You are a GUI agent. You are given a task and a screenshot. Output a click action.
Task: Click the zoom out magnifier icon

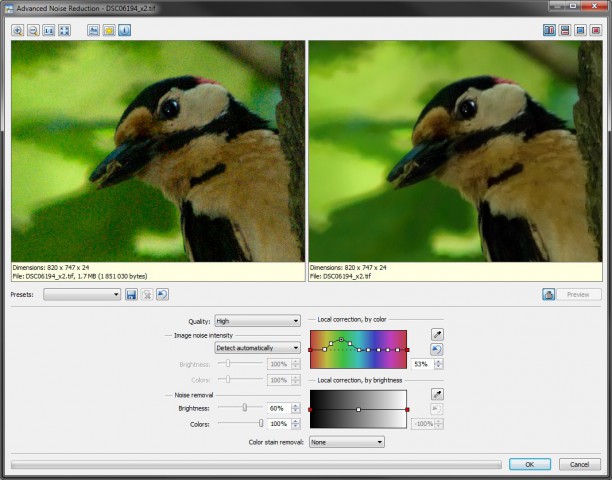coord(33,30)
